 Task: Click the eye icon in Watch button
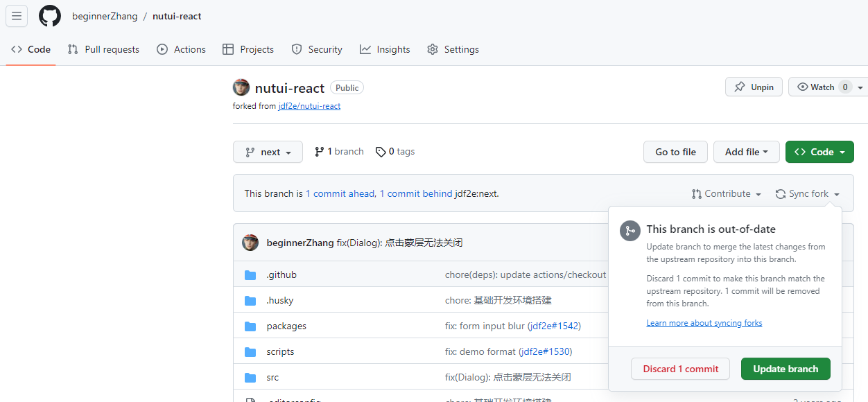coord(803,87)
